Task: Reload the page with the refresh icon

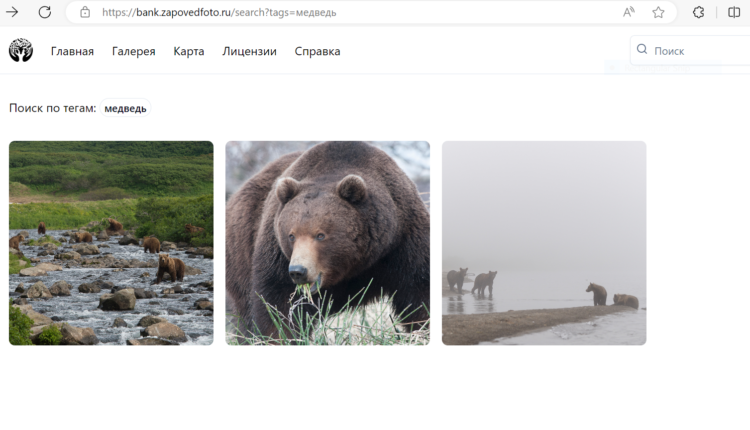Action: pyautogui.click(x=45, y=12)
